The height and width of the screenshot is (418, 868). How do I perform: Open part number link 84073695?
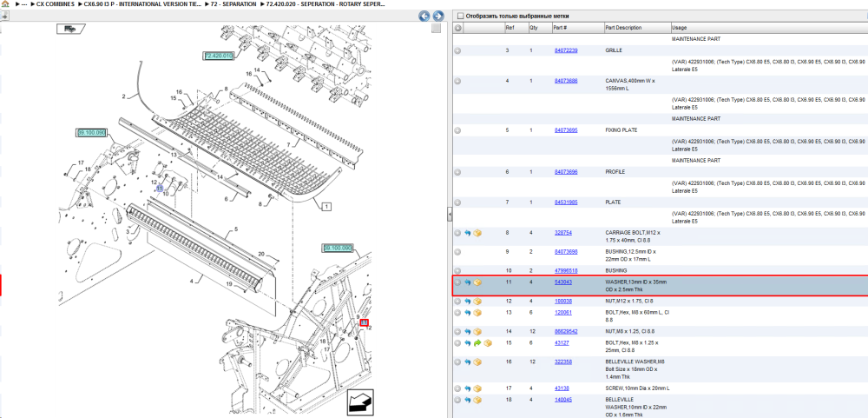[566, 130]
